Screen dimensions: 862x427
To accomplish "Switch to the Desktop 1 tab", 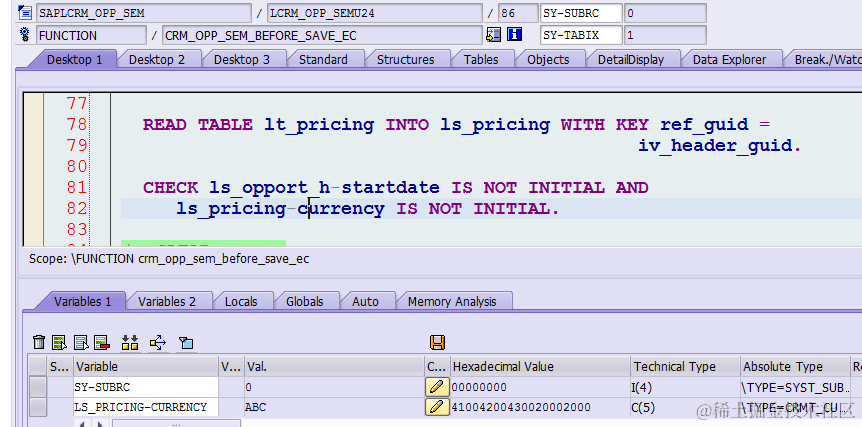I will pos(75,59).
